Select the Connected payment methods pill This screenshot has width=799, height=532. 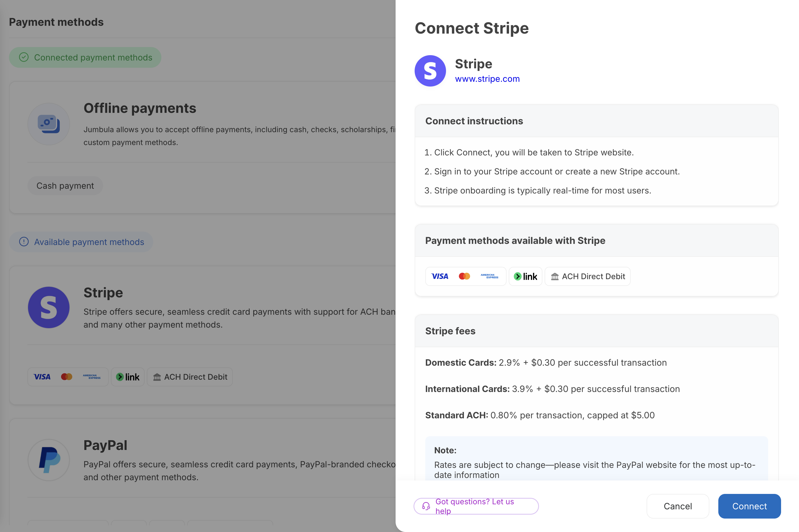pos(85,57)
